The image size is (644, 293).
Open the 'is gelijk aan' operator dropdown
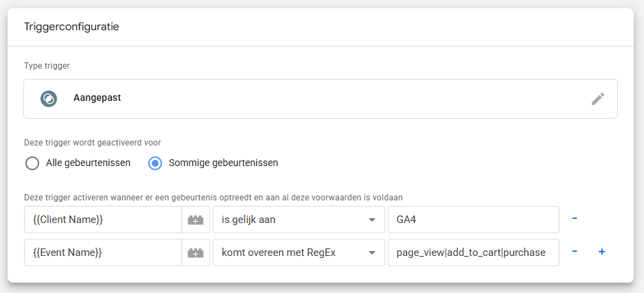[298, 220]
